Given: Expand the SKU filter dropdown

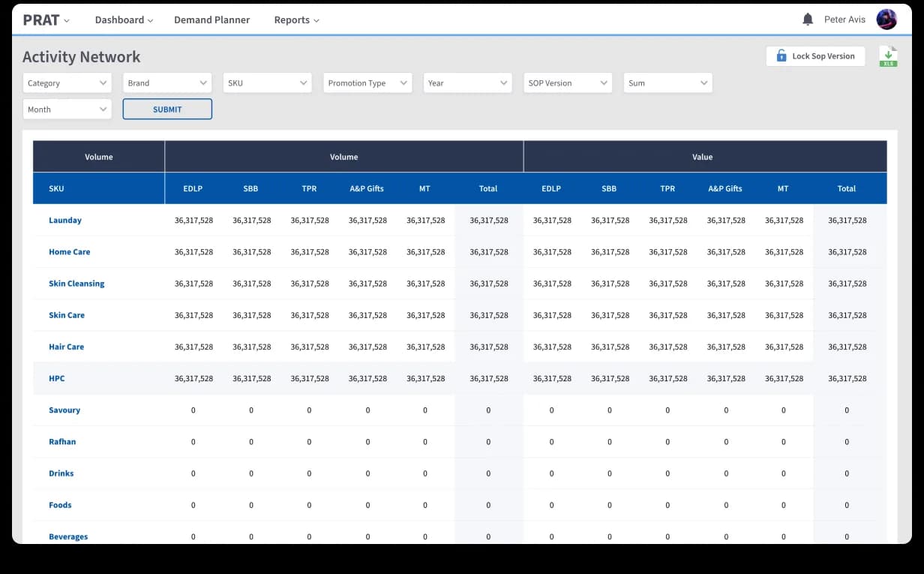Looking at the screenshot, I should coord(267,83).
